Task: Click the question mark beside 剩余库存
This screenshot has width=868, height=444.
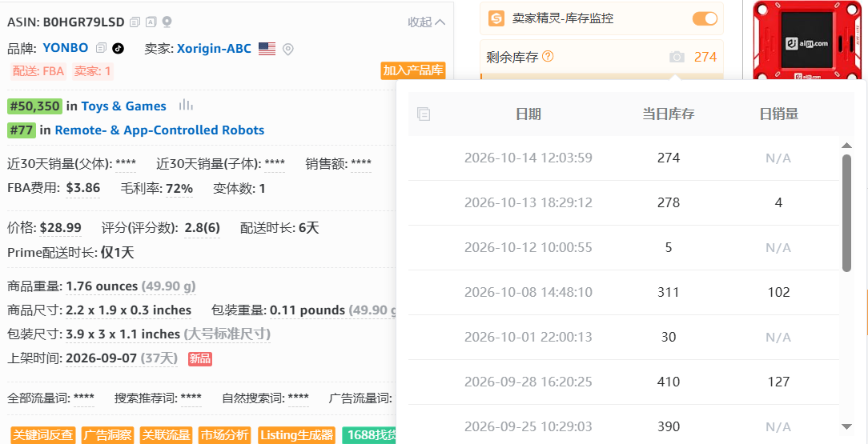Action: [x=548, y=56]
